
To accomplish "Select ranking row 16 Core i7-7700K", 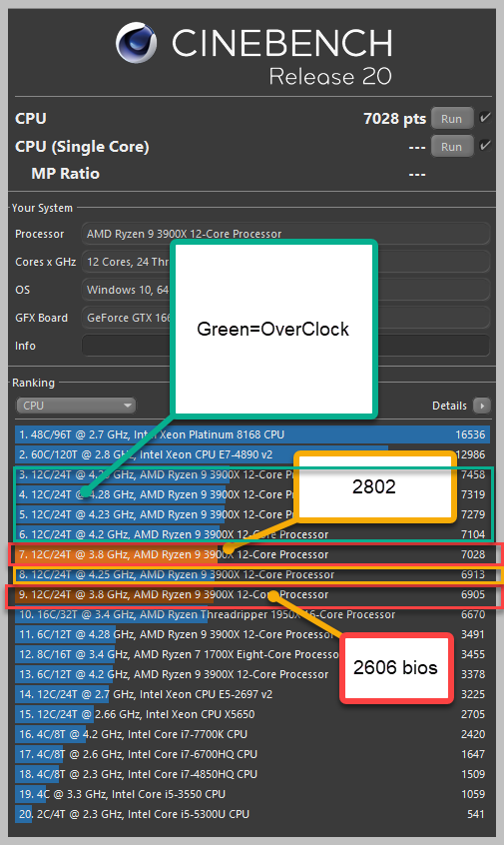I will (x=252, y=734).
